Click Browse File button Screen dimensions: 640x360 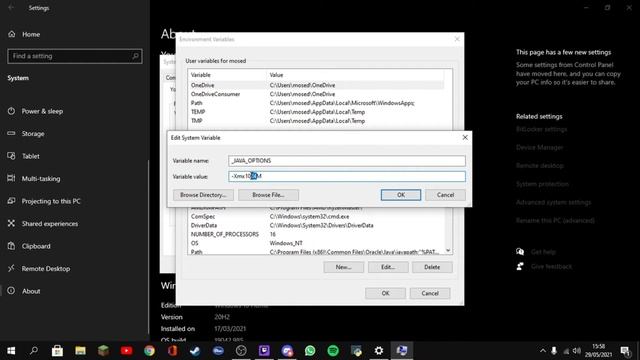(x=268, y=195)
